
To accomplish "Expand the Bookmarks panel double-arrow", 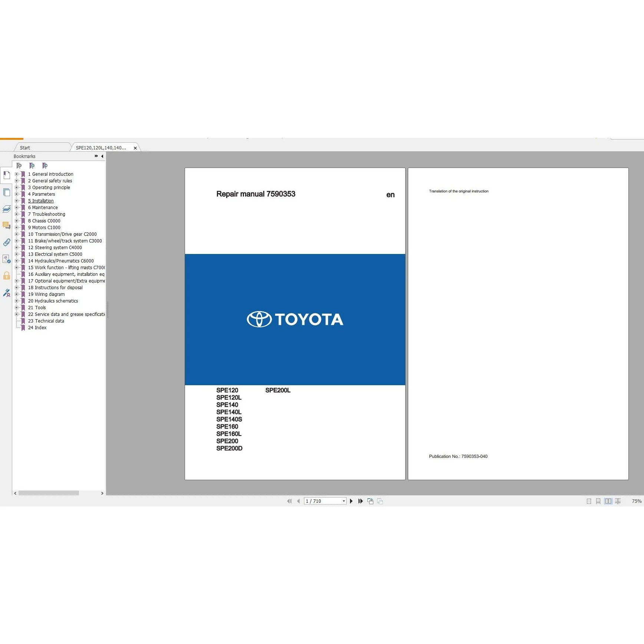I will 96,156.
